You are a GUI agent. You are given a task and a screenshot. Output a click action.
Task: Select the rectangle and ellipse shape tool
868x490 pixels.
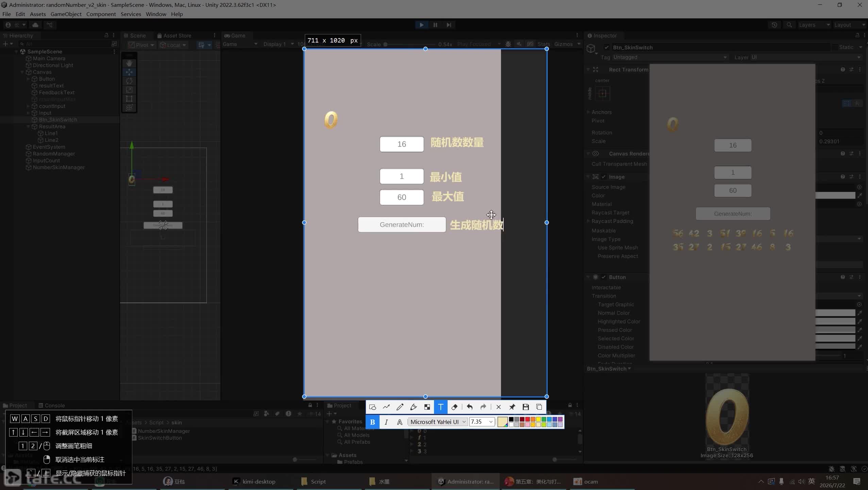coord(372,407)
